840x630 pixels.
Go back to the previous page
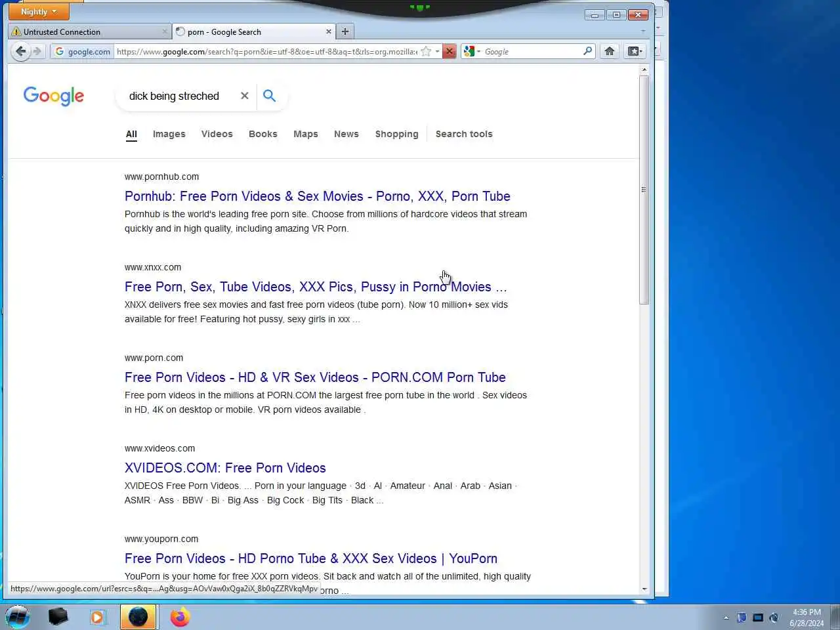pyautogui.click(x=20, y=51)
